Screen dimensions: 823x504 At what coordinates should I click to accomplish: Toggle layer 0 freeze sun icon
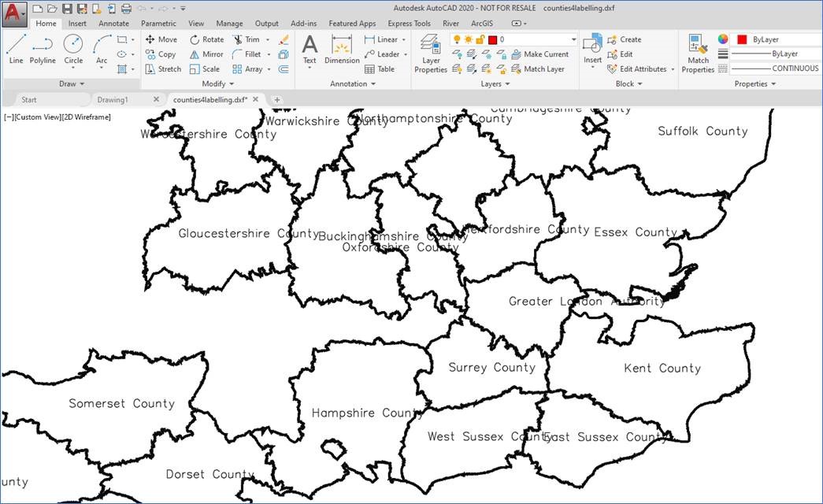coord(468,39)
